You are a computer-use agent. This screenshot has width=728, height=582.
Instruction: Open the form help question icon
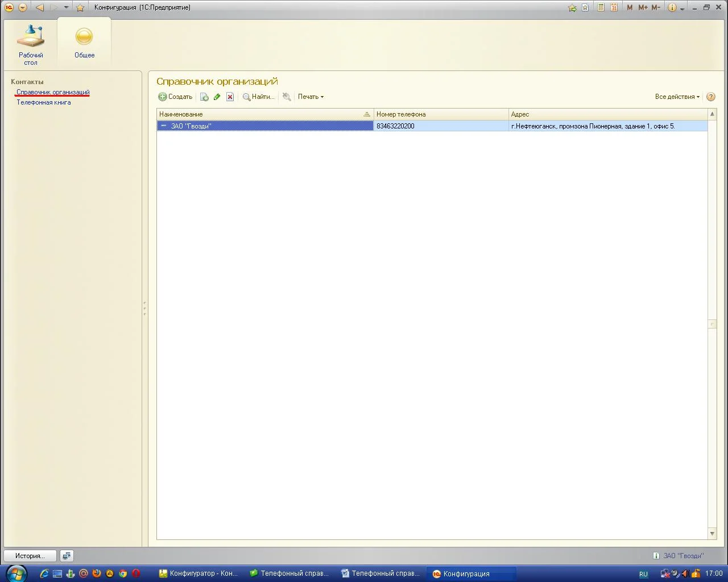click(x=711, y=97)
